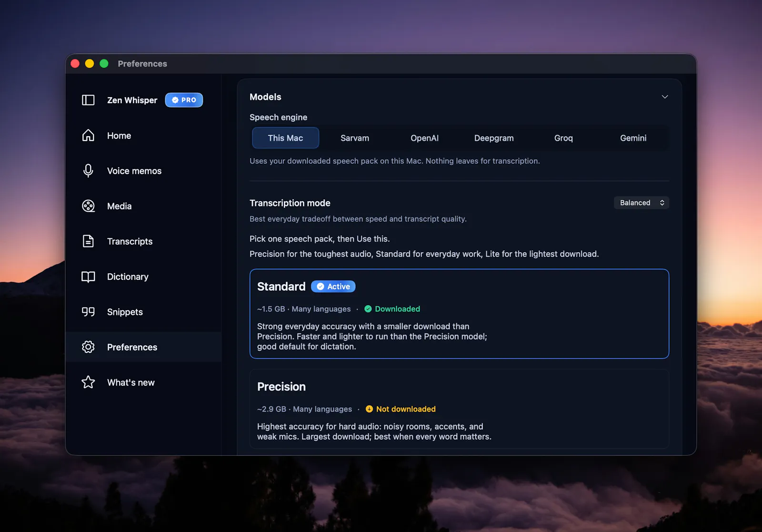The width and height of the screenshot is (762, 532).
Task: Click the Models section heading
Action: click(265, 97)
